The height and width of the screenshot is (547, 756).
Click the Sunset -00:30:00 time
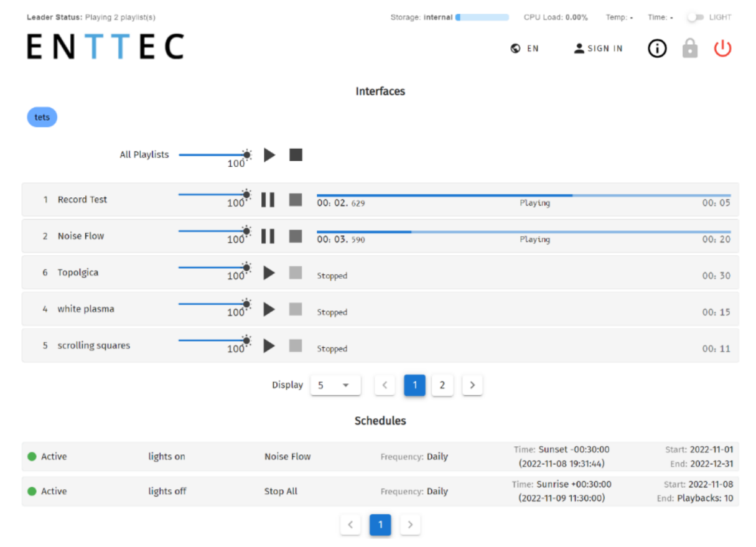click(x=574, y=449)
